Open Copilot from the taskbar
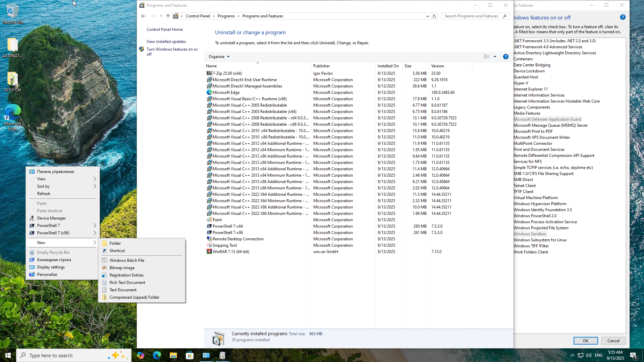The width and height of the screenshot is (644, 362). (141, 355)
